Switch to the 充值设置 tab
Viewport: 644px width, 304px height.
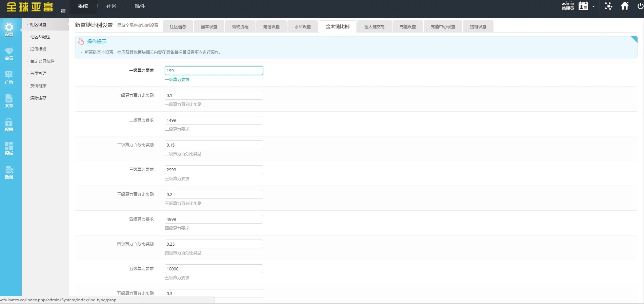407,27
